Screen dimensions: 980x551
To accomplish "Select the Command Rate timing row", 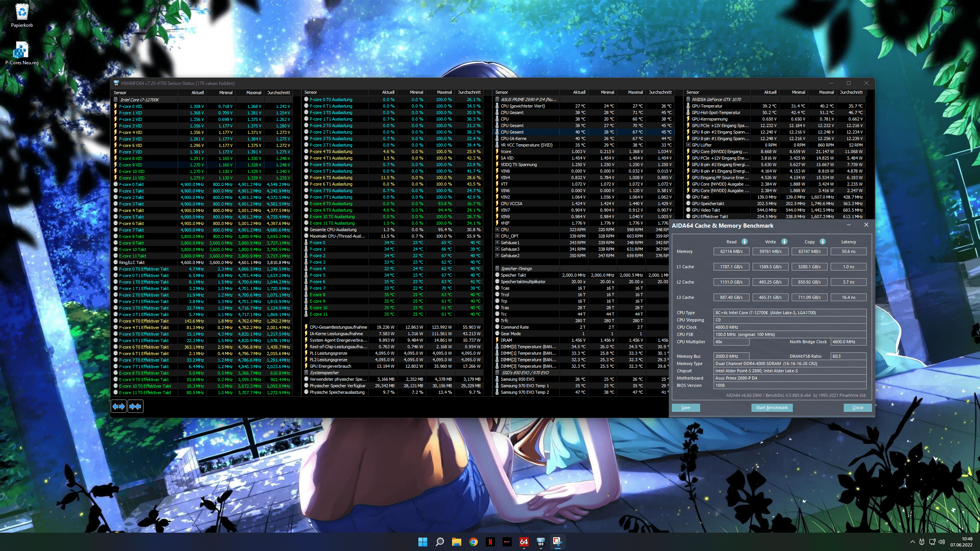I will [x=582, y=327].
